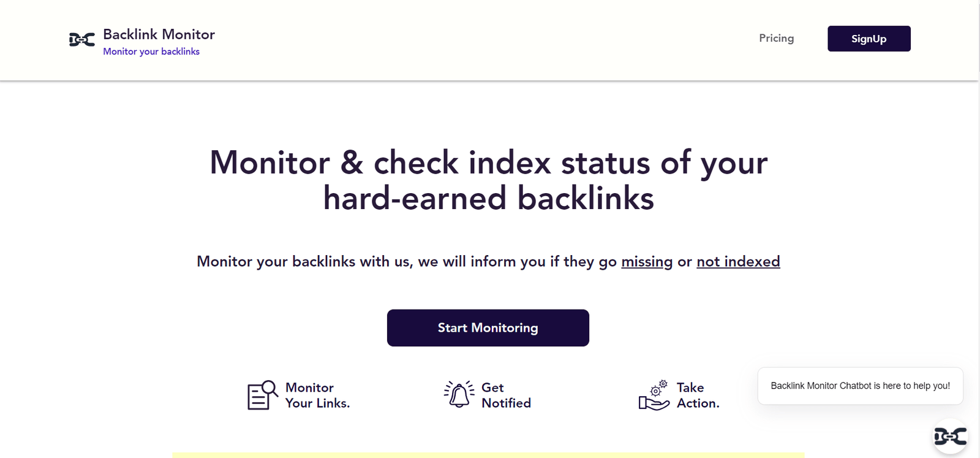Follow the underlined "missing" link

coord(647,262)
